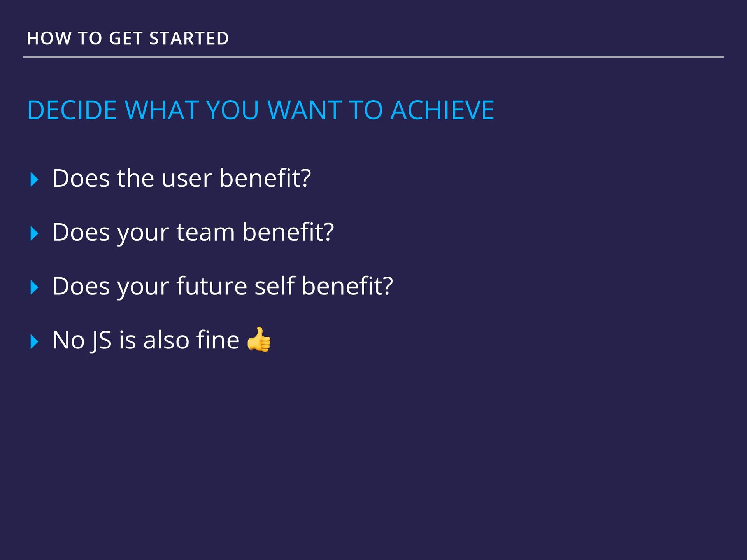Select the arrow bullet before 'Does your team benefit?'
Screen dimensions: 747x560
34,233
